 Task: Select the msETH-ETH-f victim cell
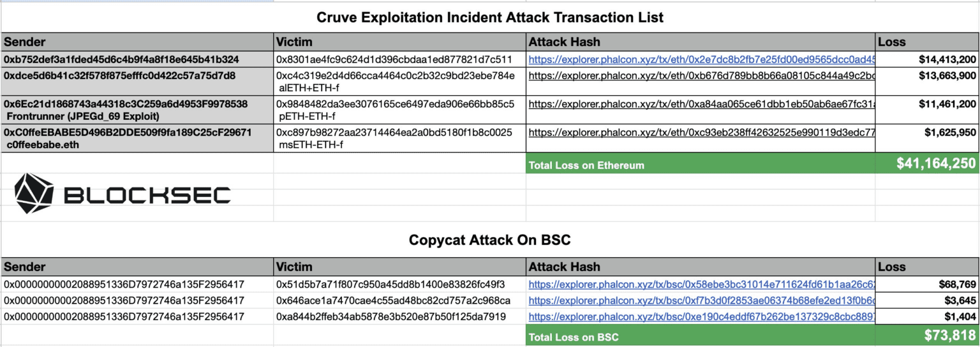tap(399, 139)
